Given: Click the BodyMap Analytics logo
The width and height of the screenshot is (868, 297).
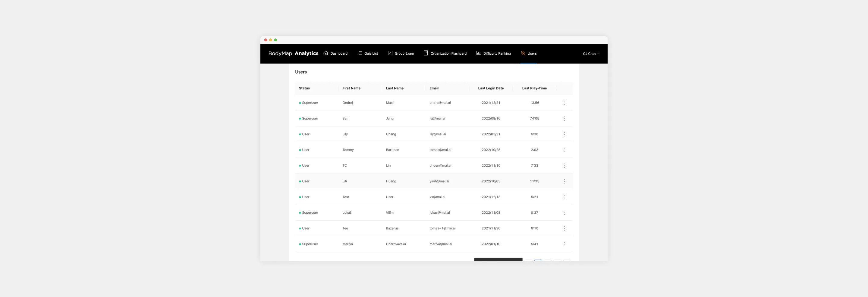Looking at the screenshot, I should [294, 53].
